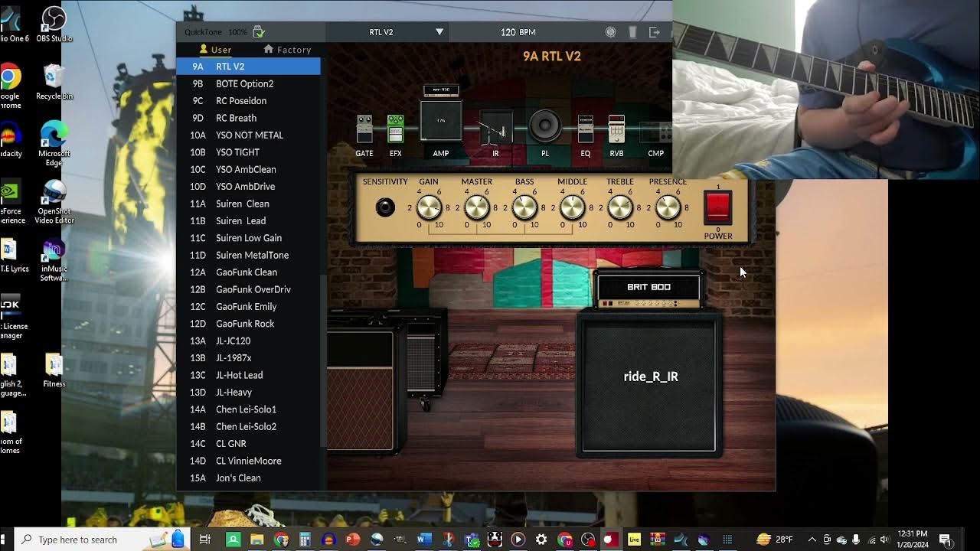This screenshot has height=551, width=980.
Task: Select the GATE pedal in the signal chain
Action: point(364,129)
